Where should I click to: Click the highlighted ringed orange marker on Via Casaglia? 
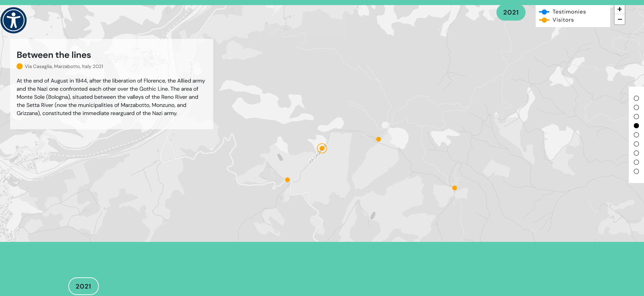(x=322, y=148)
